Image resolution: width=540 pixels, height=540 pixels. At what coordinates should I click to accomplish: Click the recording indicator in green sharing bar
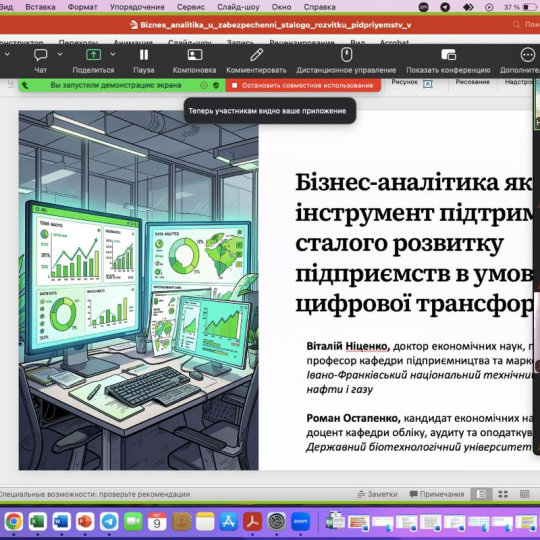pyautogui.click(x=204, y=85)
